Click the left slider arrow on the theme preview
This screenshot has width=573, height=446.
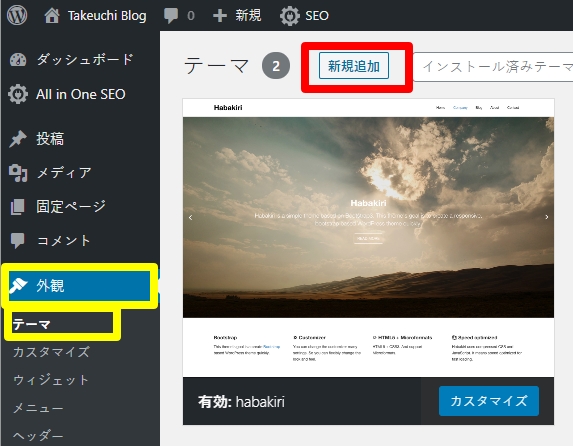coord(190,217)
